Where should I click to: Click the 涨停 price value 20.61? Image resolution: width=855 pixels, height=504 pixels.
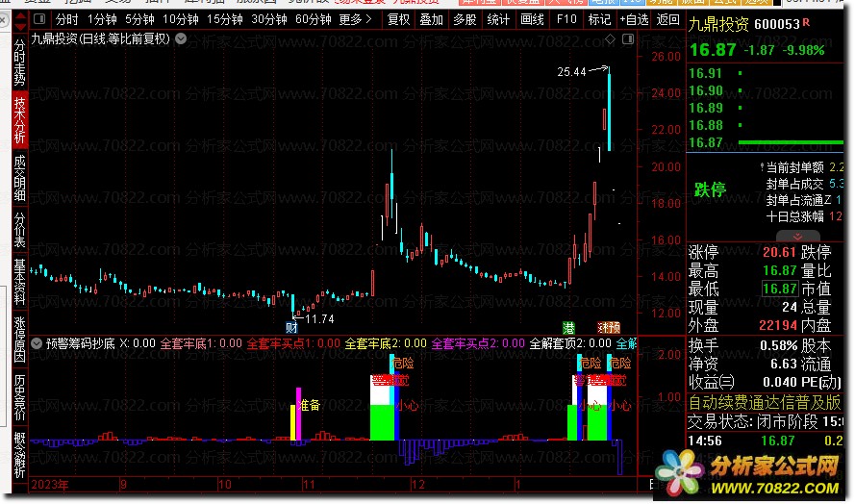tap(779, 252)
